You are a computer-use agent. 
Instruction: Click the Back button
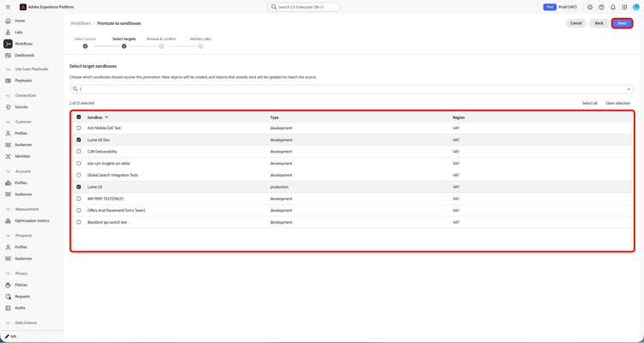[x=598, y=23]
